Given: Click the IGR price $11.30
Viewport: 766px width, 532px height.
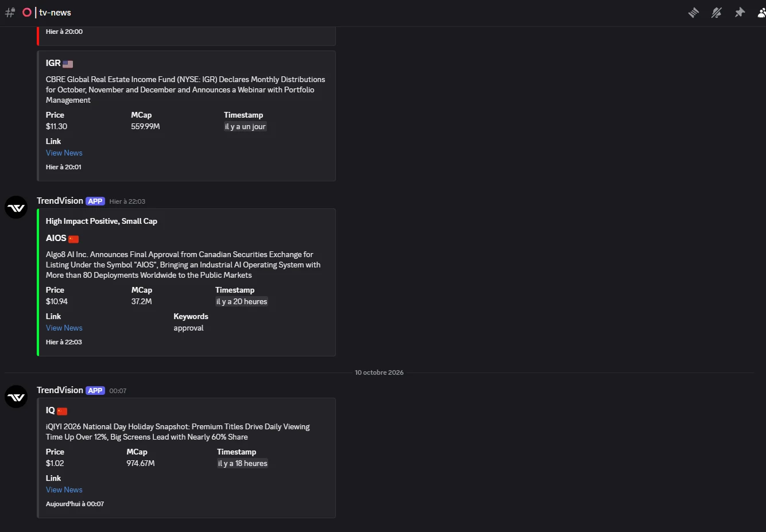Looking at the screenshot, I should pyautogui.click(x=56, y=127).
